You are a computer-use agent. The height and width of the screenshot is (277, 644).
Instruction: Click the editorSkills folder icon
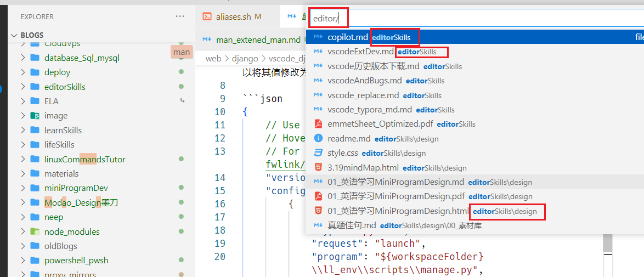(x=35, y=87)
